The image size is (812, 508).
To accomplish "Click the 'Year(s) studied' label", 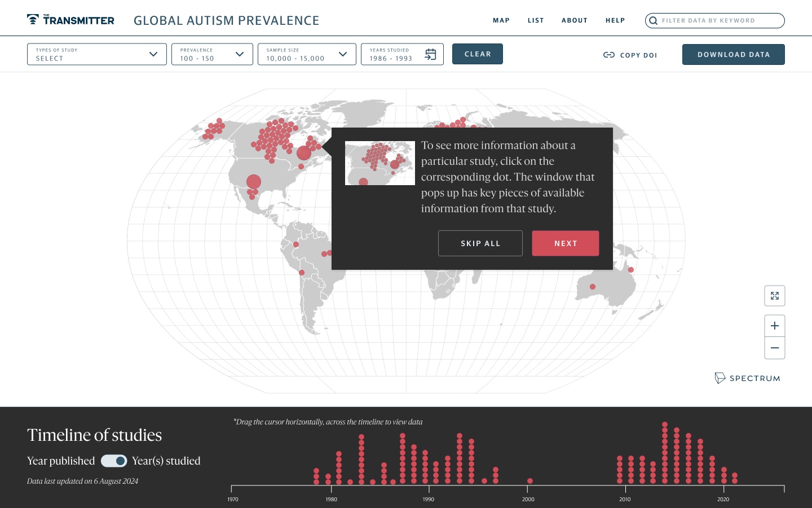I will click(x=166, y=461).
